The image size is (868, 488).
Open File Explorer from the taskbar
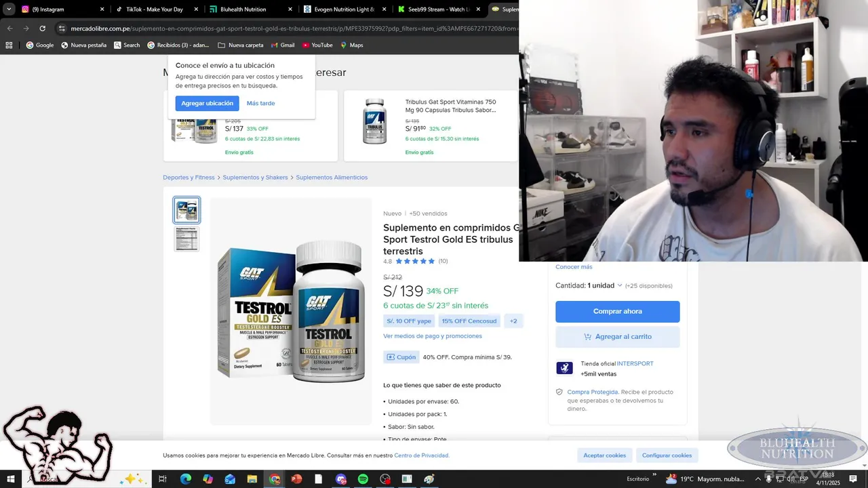click(x=252, y=479)
